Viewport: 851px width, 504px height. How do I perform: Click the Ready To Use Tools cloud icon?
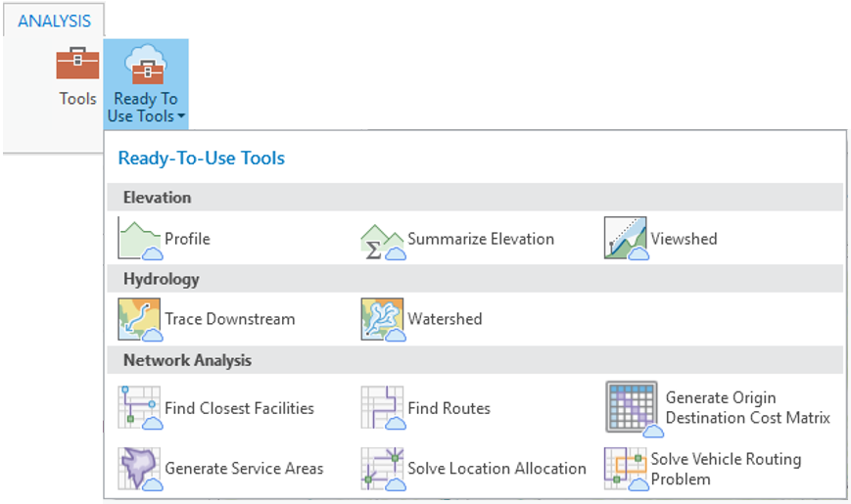point(145,65)
